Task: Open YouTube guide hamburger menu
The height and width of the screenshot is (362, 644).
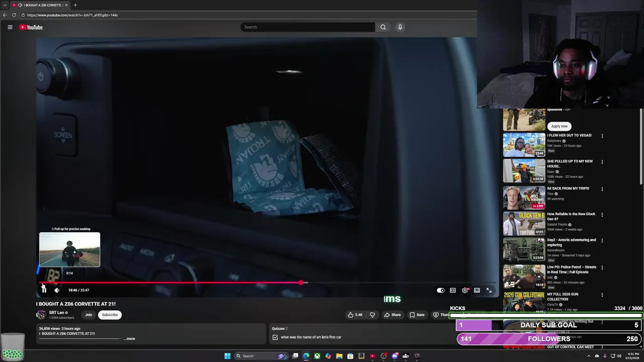Action: tap(10, 27)
